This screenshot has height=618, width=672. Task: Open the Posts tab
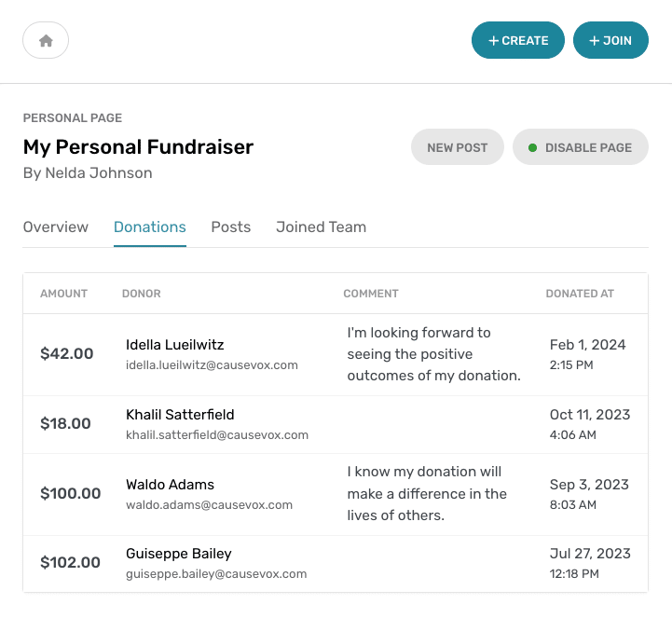point(230,227)
